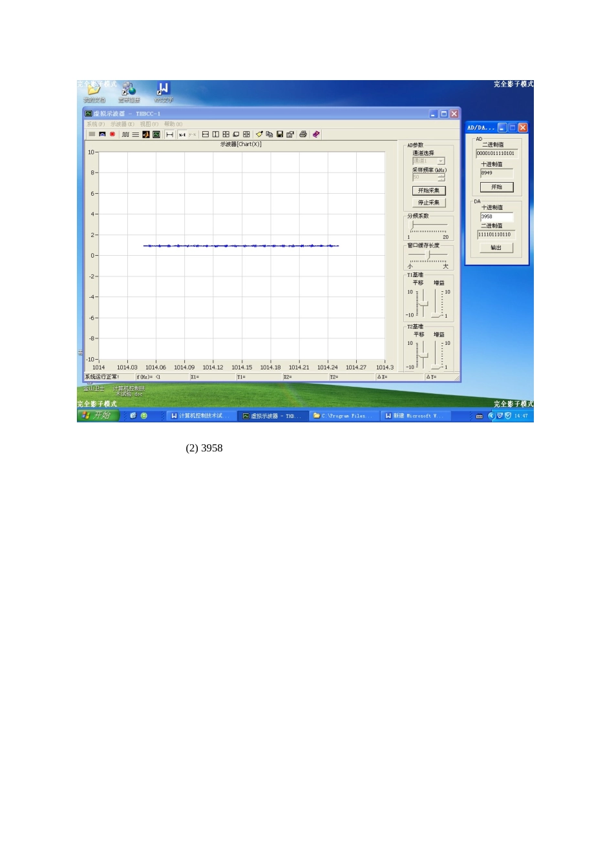Open the 系统 menu

click(x=96, y=124)
